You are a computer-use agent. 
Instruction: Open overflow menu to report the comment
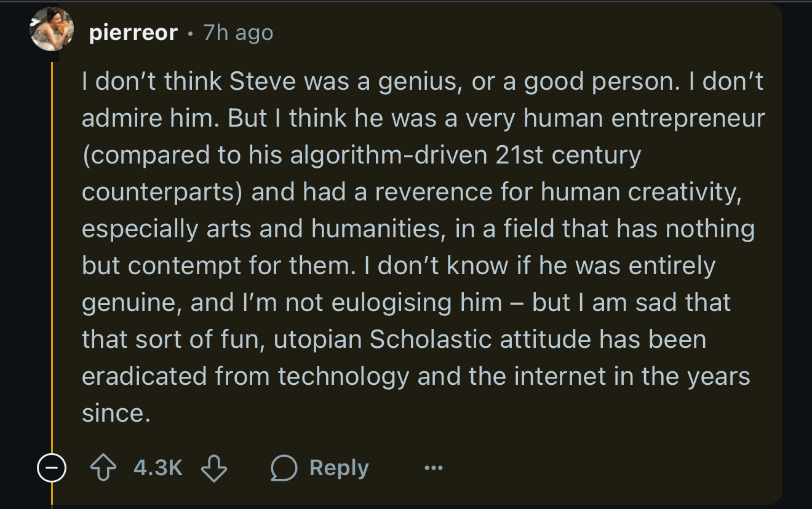[x=434, y=467]
